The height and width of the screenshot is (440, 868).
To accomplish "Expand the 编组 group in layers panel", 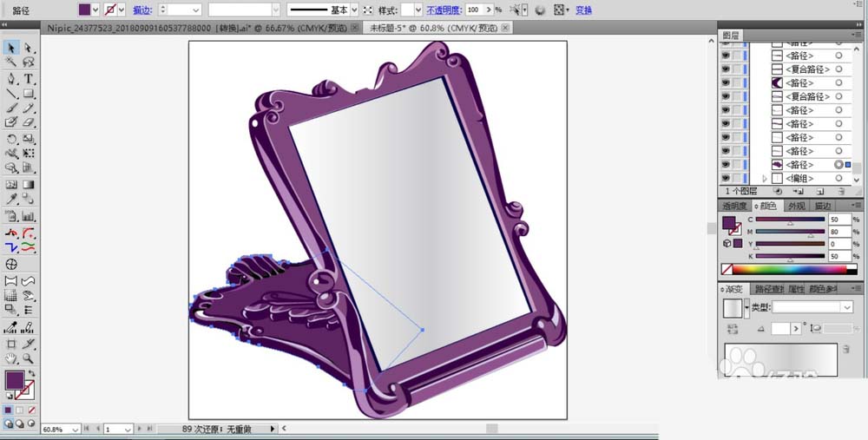I will (765, 178).
